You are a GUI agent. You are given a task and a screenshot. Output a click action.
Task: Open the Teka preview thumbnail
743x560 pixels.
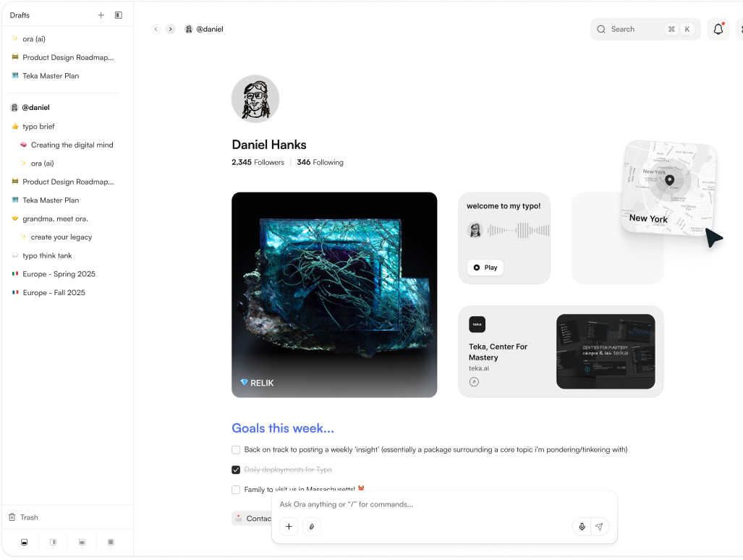[x=606, y=352]
